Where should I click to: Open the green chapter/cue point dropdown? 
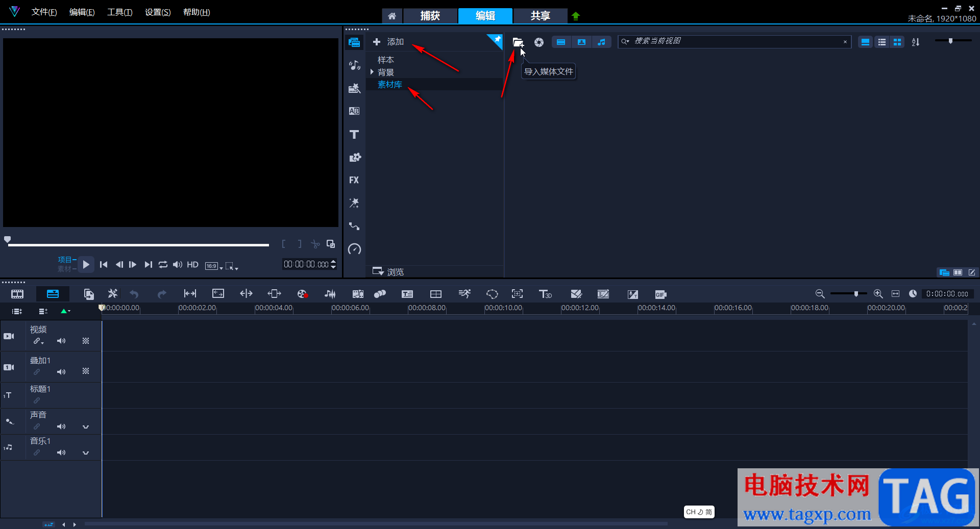pyautogui.click(x=65, y=311)
